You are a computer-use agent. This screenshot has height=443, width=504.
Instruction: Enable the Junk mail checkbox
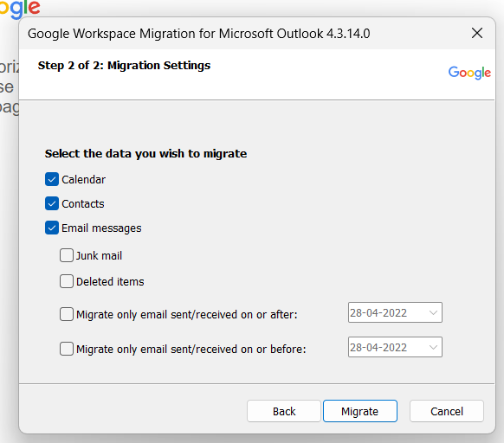click(x=67, y=255)
